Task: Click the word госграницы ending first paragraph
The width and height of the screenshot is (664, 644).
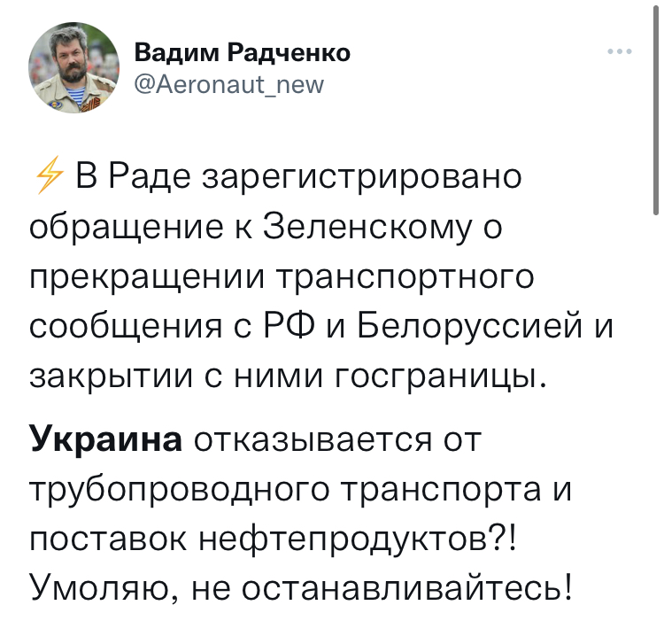Action: pyautogui.click(x=441, y=376)
